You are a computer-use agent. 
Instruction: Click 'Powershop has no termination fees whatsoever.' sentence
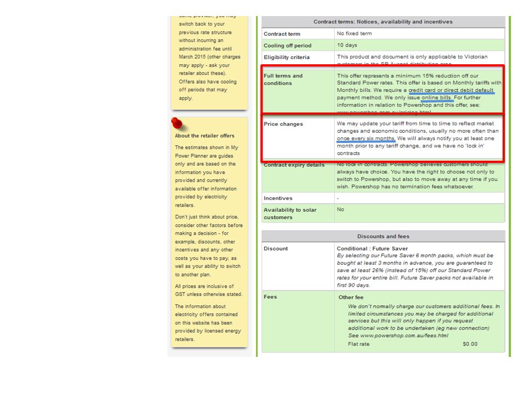(412, 187)
